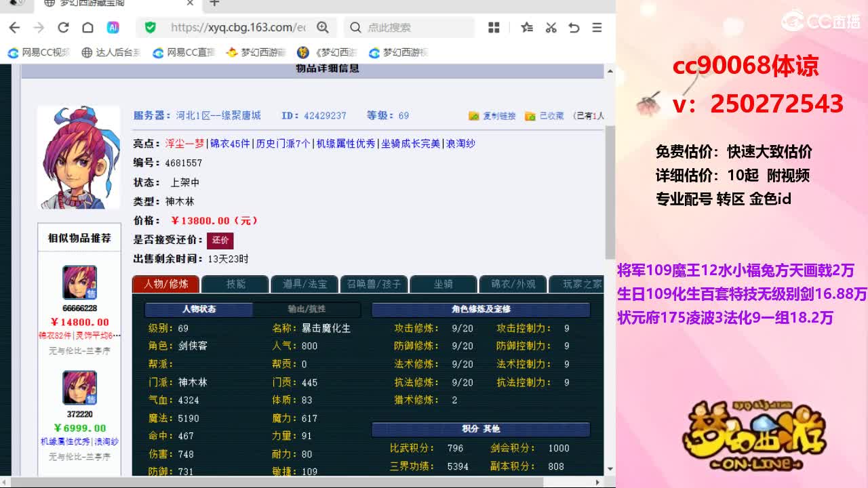Switch to the 技能 tab

click(x=235, y=284)
